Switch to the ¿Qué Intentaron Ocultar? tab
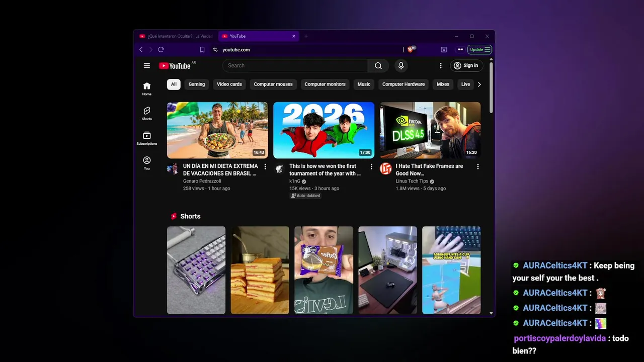 [177, 36]
